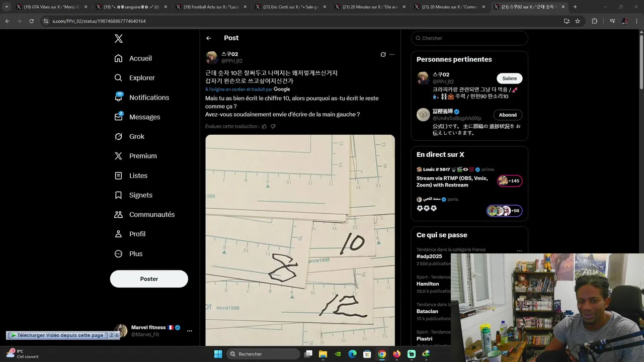Close the GTA Vibes tab
Image resolution: width=644 pixels, height=362 pixels.
pyautogui.click(x=86, y=7)
